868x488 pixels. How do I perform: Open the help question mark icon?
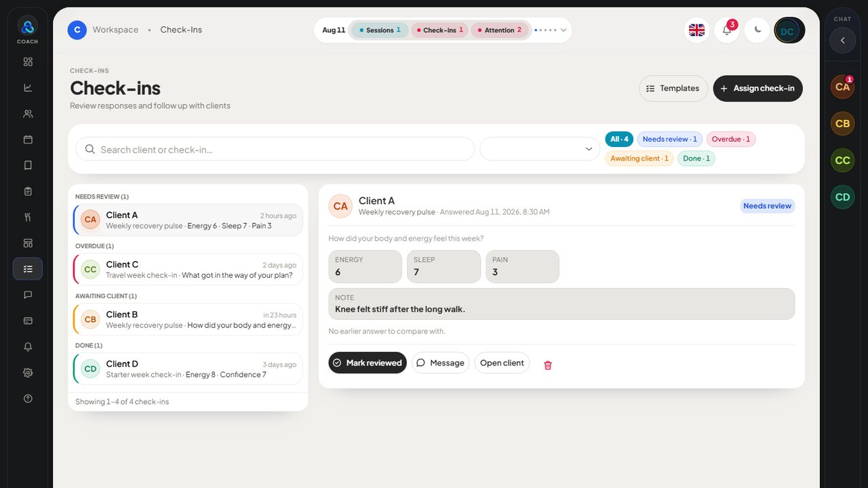tap(28, 399)
